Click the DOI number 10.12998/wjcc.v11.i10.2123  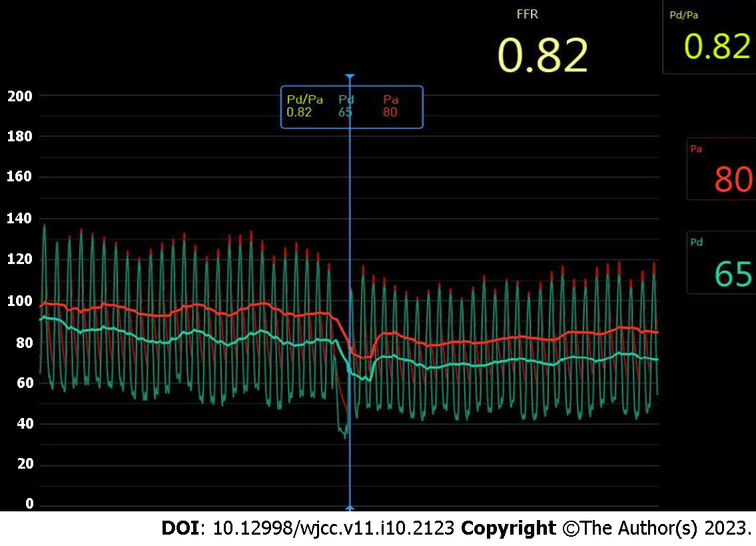pyautogui.click(x=334, y=528)
